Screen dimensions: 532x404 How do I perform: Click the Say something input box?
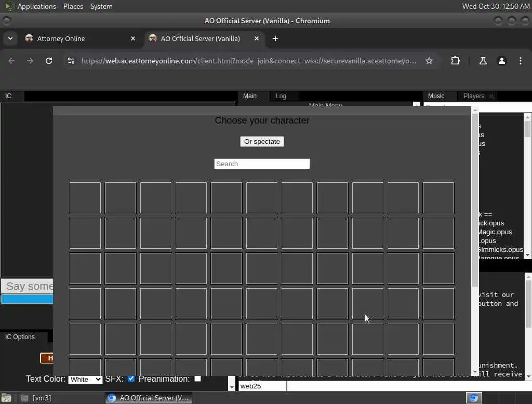click(x=27, y=286)
